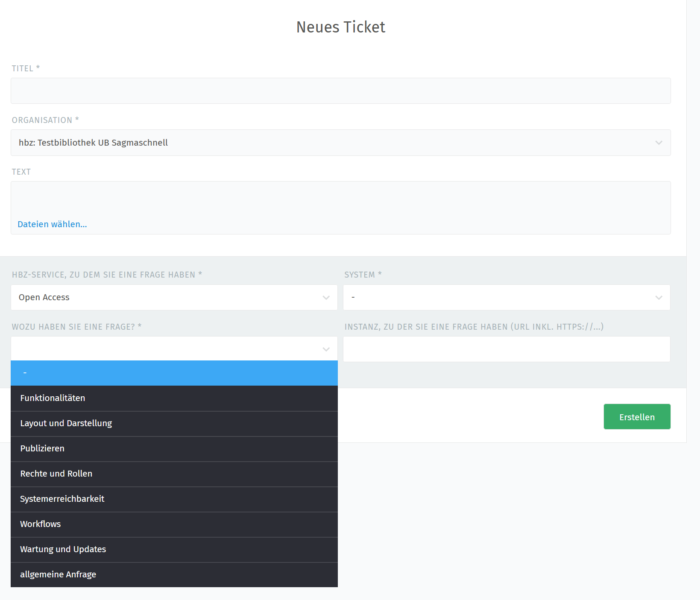Choose Systemerreichbarkeit from the options
700x600 pixels.
click(x=174, y=499)
